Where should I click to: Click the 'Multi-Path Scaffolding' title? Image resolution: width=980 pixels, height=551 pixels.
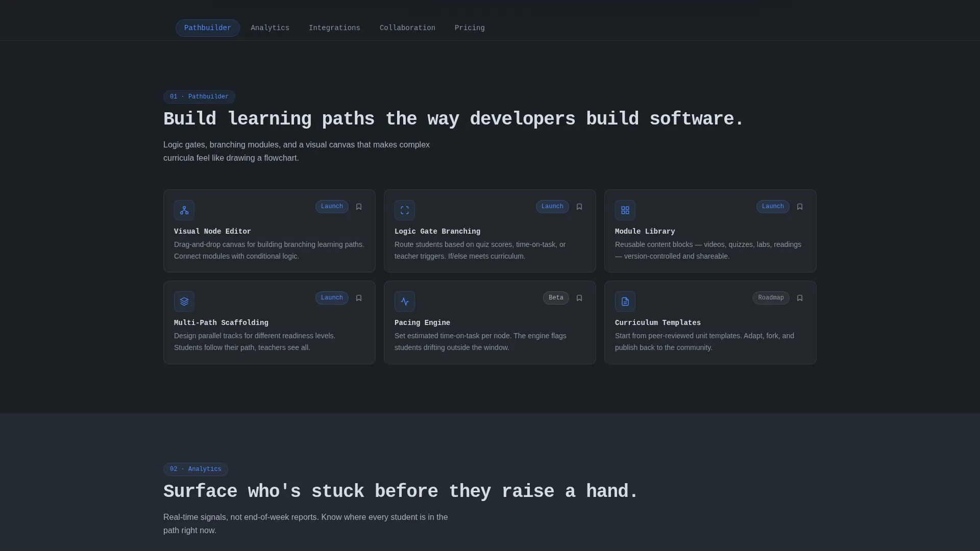point(221,323)
